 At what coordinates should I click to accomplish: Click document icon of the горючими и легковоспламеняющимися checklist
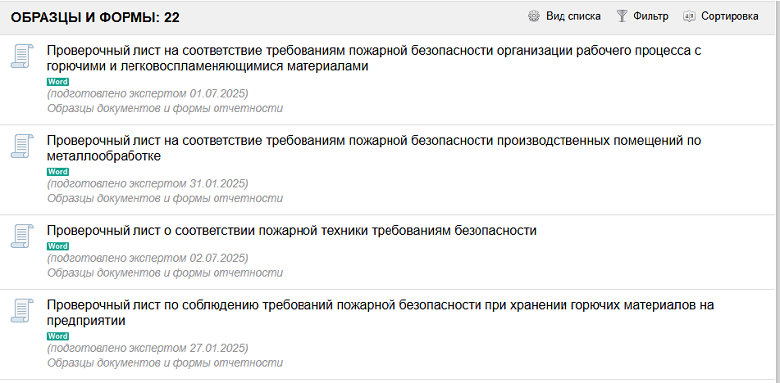coord(22,56)
